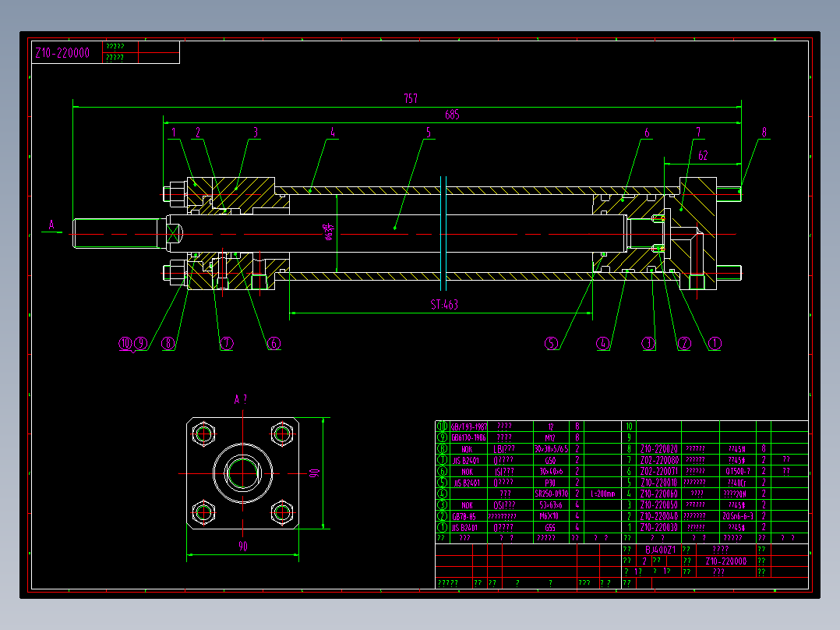Select part number Z10-220040
The image size is (840, 630).
point(659,516)
